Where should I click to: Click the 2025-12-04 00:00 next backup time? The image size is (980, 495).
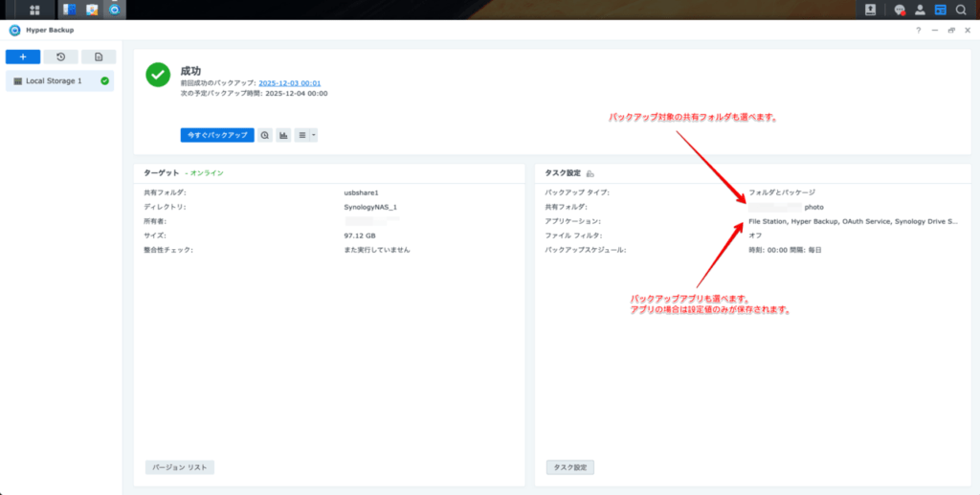[297, 94]
